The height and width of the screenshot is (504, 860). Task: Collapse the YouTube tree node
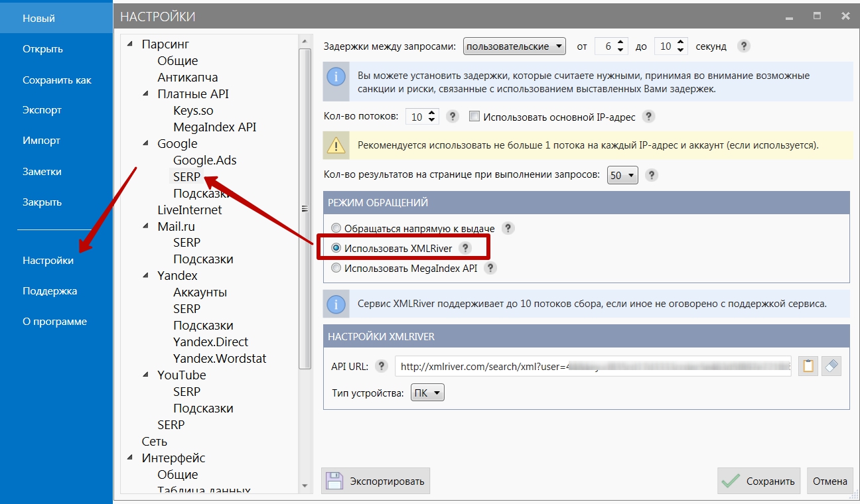pyautogui.click(x=146, y=375)
